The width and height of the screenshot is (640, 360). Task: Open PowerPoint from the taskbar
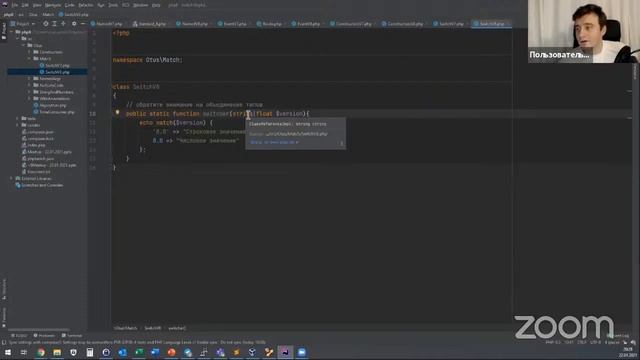pos(171,352)
